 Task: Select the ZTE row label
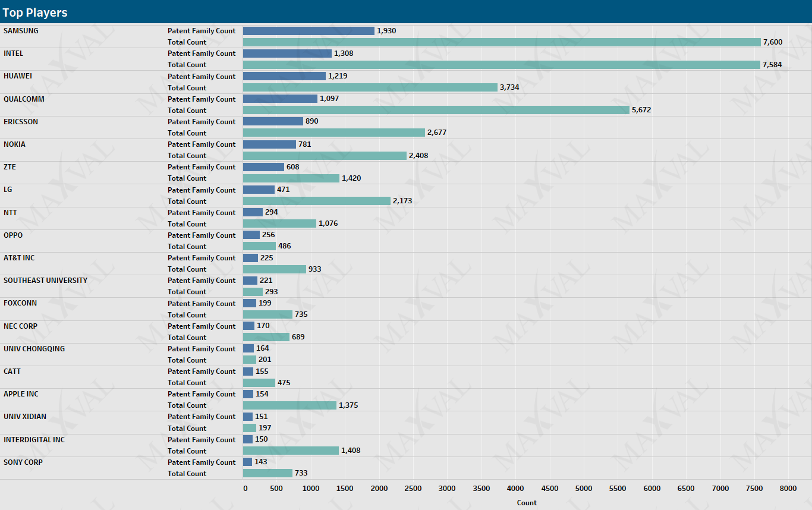10,167
